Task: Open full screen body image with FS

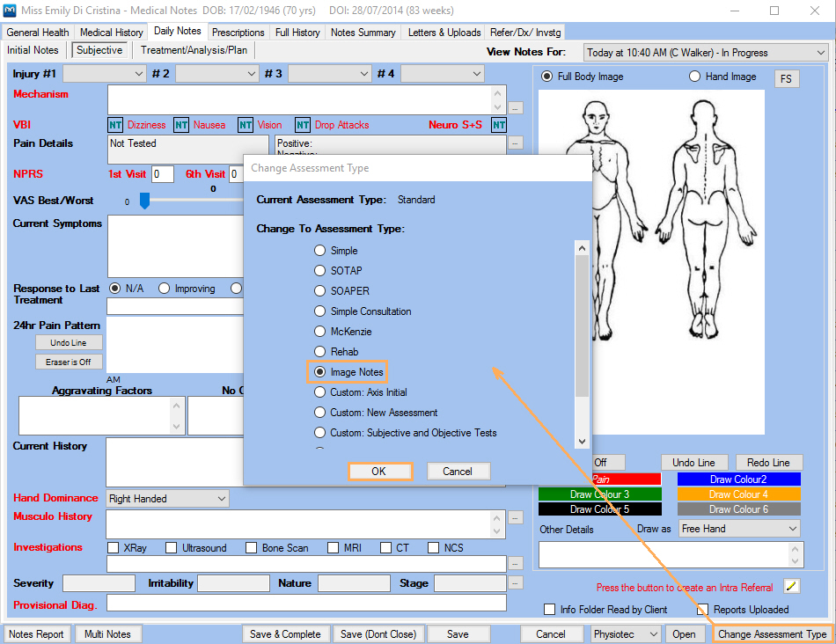Action: pos(786,79)
